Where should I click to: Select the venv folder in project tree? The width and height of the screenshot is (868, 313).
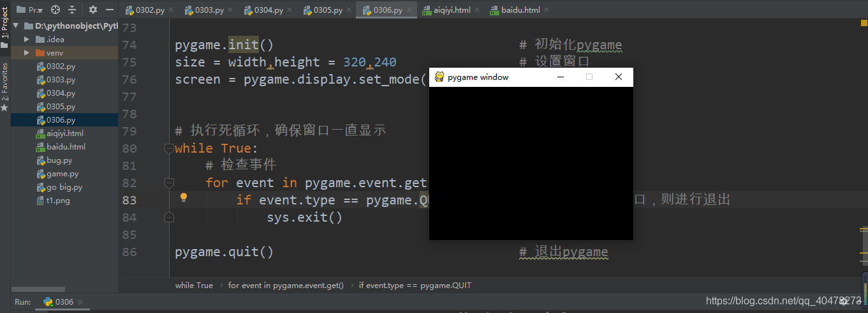coord(49,53)
